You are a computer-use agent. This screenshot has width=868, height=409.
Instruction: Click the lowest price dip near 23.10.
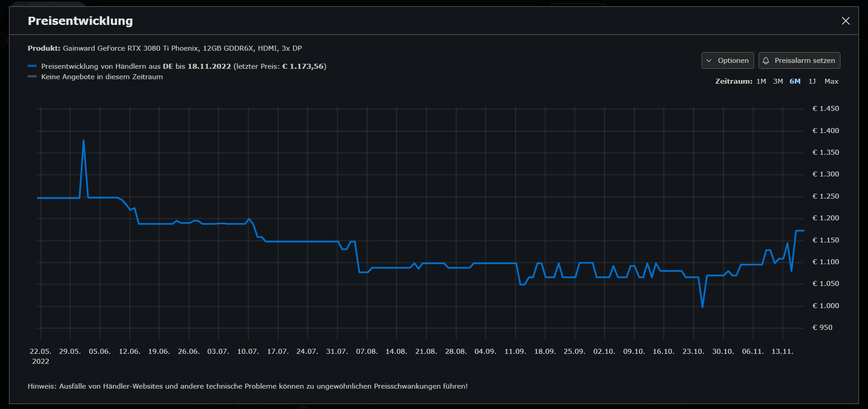(x=703, y=307)
